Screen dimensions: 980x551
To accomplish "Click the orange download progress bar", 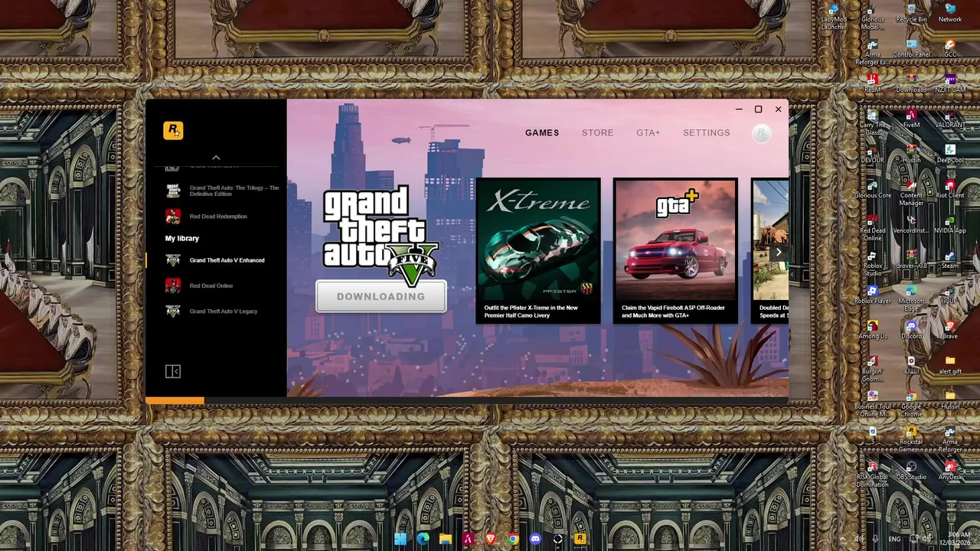I will coord(175,400).
